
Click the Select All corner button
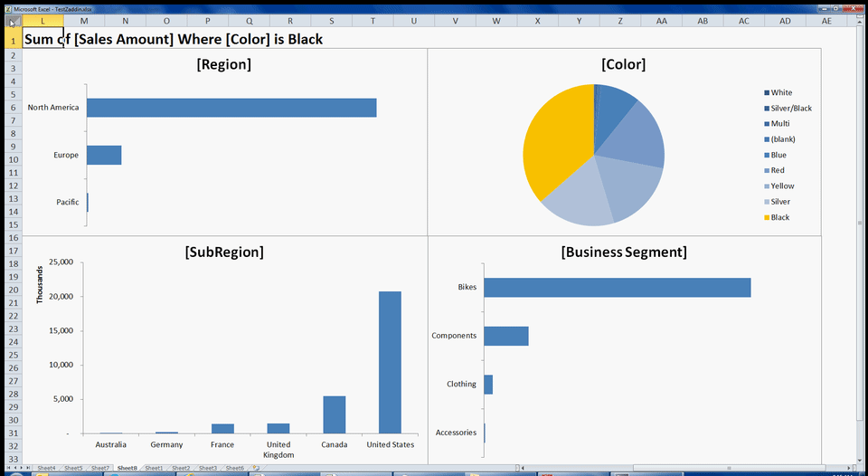click(x=13, y=21)
